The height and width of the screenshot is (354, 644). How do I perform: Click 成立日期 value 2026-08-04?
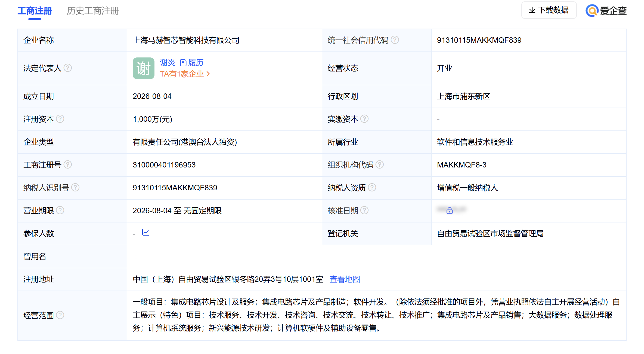152,96
